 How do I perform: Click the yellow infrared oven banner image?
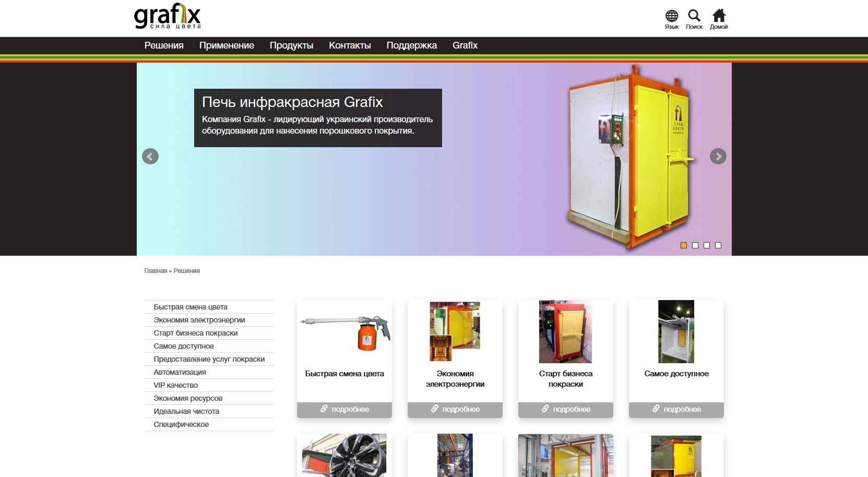point(632,158)
